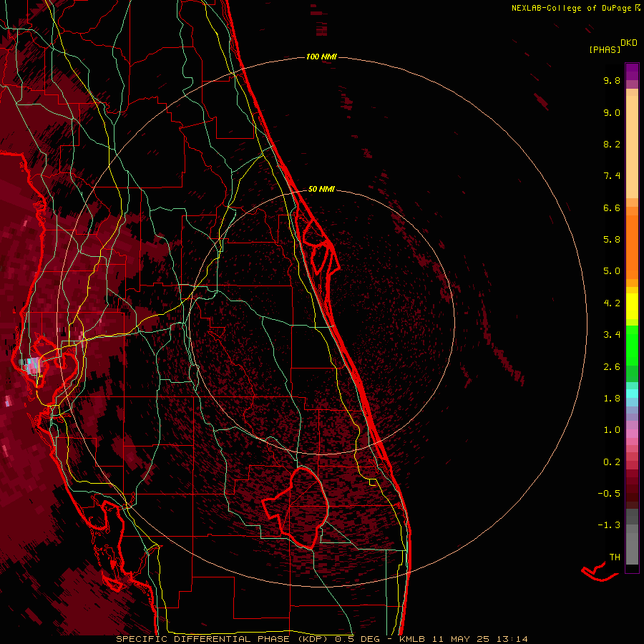Click the 9.0 value on the color scale
The image size is (644, 644).
[612, 112]
